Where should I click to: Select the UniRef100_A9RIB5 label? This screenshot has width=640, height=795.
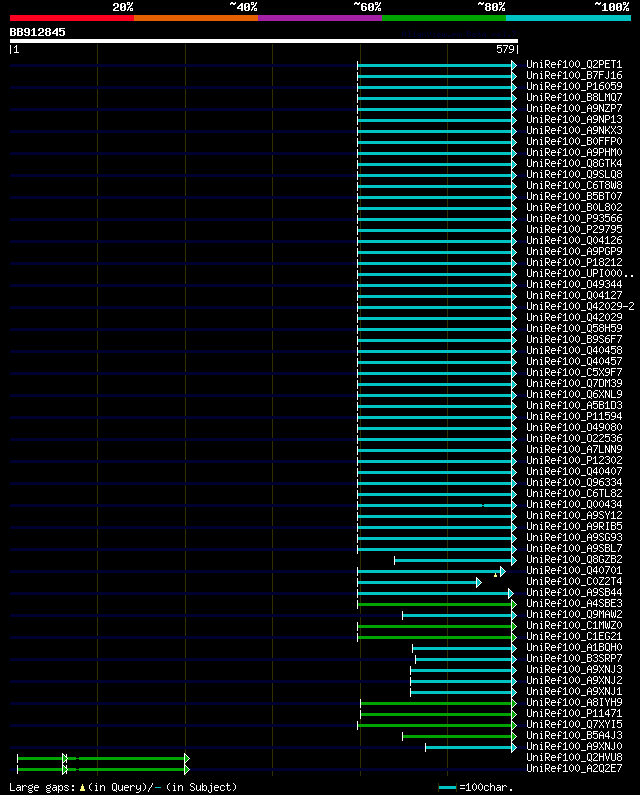[x=574, y=526]
